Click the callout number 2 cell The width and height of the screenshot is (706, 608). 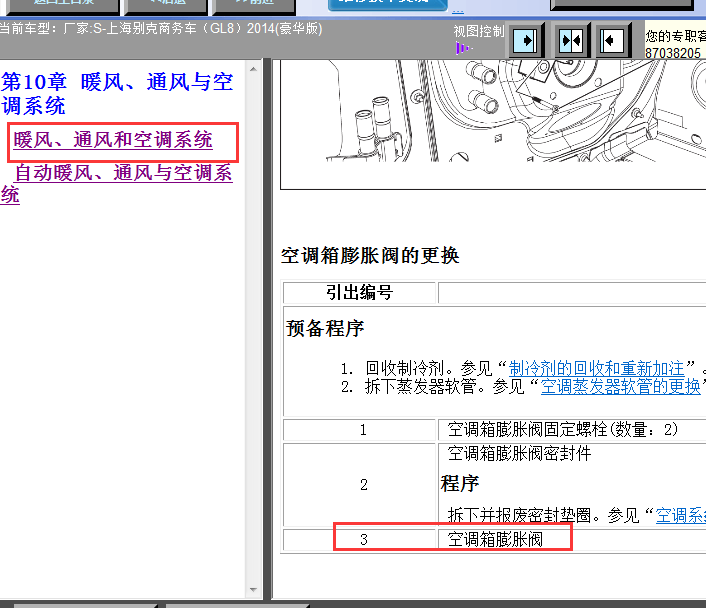[360, 485]
